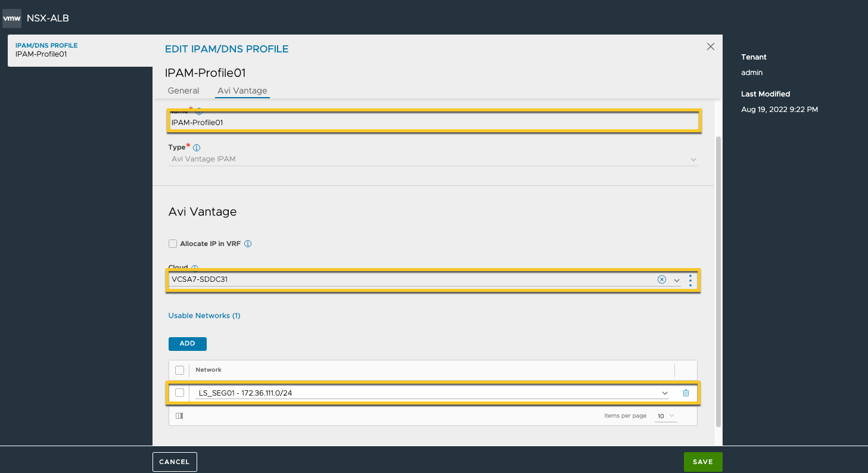Click the green SAVE button
Screen dimensions: 868x473
(703, 462)
